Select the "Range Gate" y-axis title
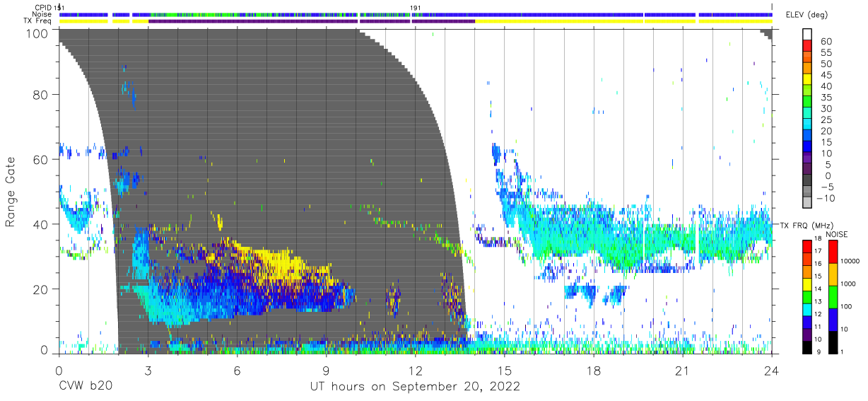This screenshot has width=868, height=401. [x=11, y=192]
